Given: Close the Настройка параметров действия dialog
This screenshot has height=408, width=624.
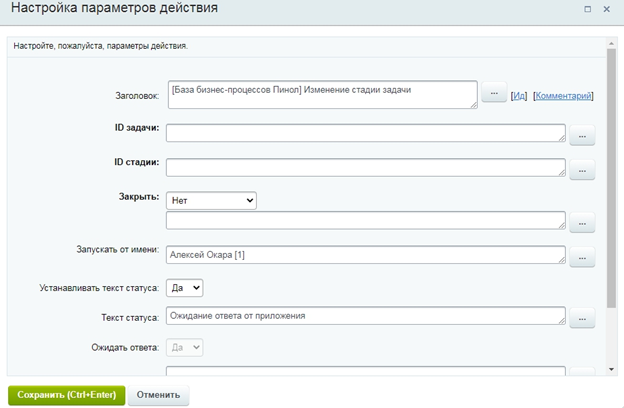Looking at the screenshot, I should click(x=606, y=9).
